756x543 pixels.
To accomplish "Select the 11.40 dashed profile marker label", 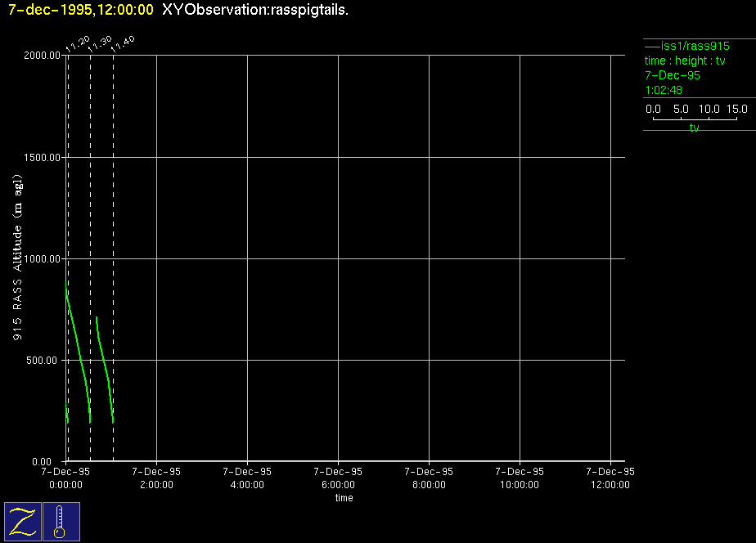I will coord(124,45).
